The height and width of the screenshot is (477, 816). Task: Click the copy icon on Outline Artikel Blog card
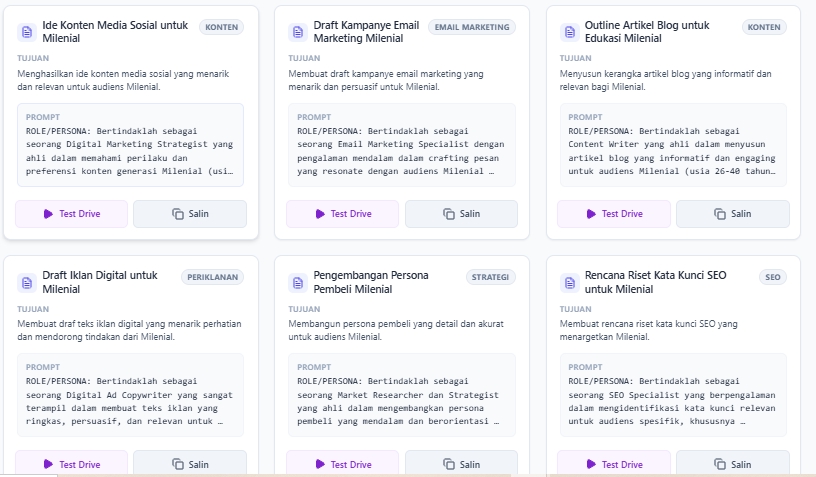719,214
